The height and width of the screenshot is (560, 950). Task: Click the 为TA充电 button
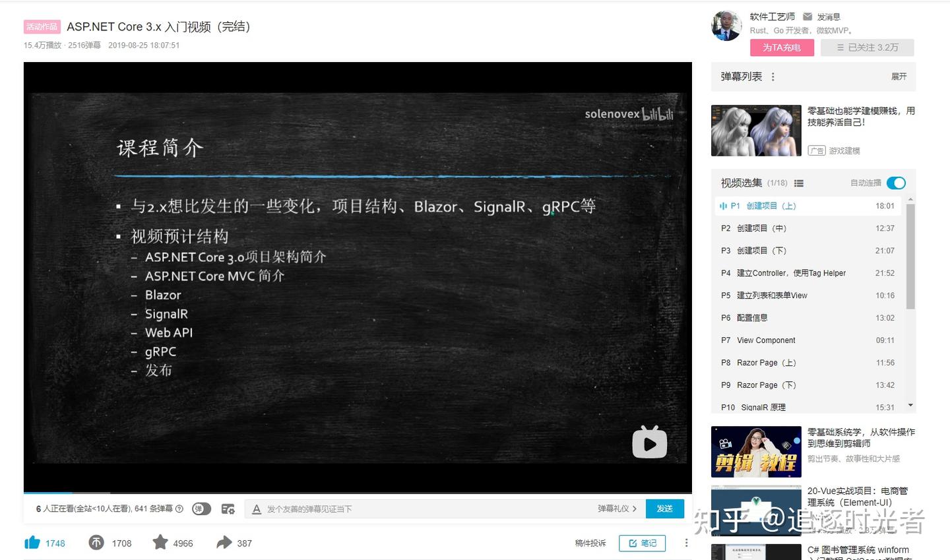click(782, 47)
